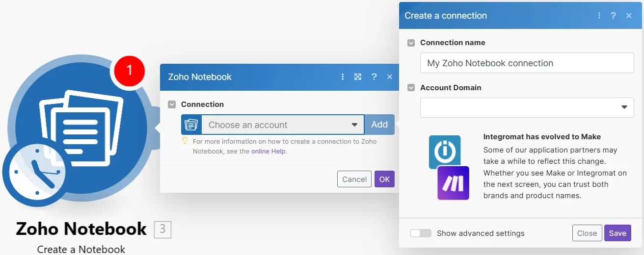Open help in the Create a connection panel
This screenshot has height=255, width=644.
(x=613, y=16)
